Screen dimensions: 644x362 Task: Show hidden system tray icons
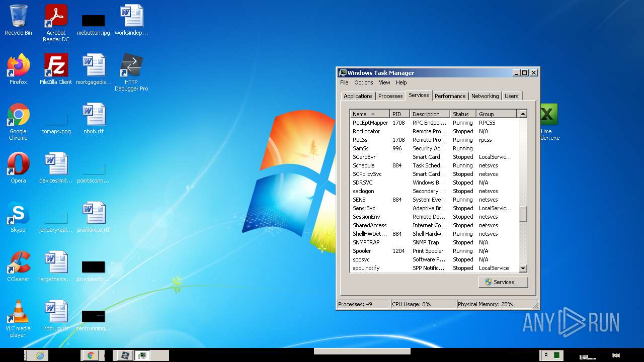(x=546, y=355)
